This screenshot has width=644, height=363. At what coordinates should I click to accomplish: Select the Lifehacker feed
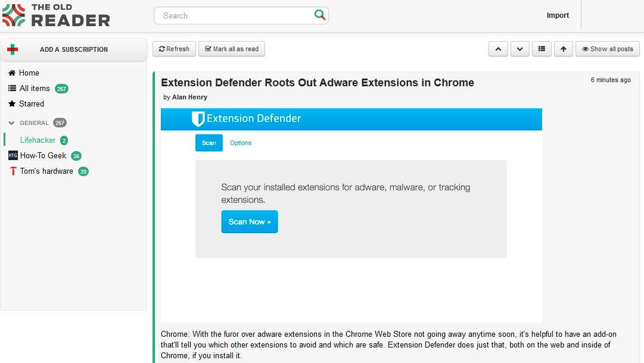[x=38, y=140]
